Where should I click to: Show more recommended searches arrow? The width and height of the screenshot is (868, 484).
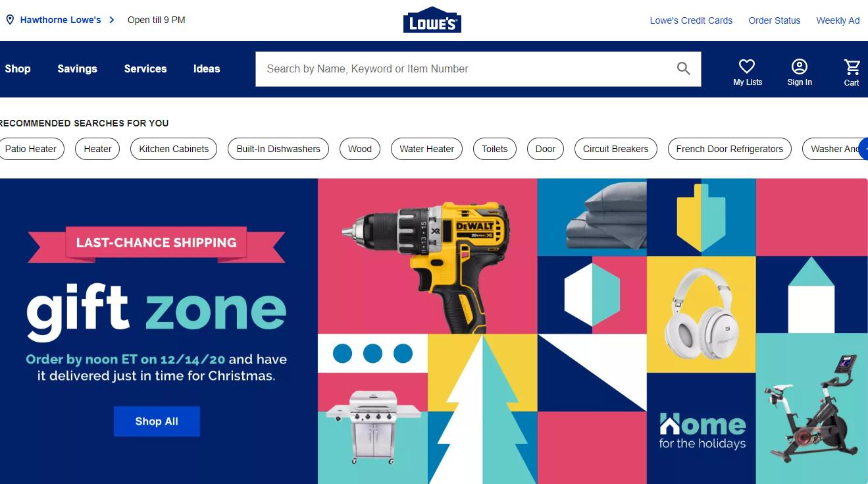coord(863,149)
